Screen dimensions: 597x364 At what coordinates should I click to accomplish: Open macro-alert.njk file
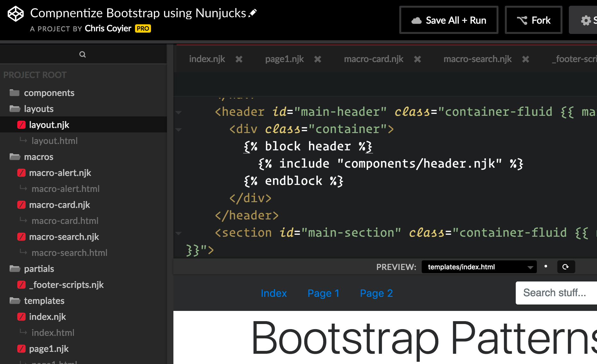(x=60, y=173)
